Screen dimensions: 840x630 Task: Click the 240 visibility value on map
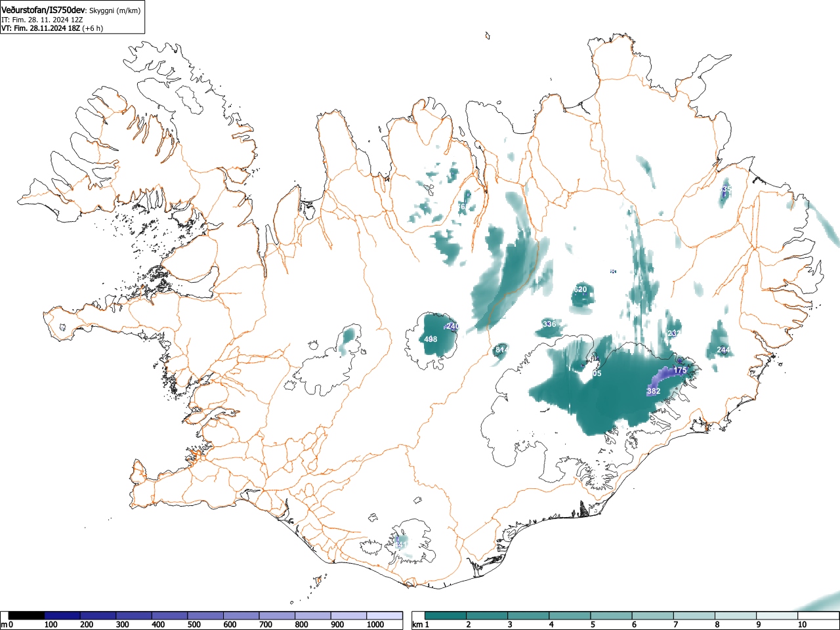453,326
